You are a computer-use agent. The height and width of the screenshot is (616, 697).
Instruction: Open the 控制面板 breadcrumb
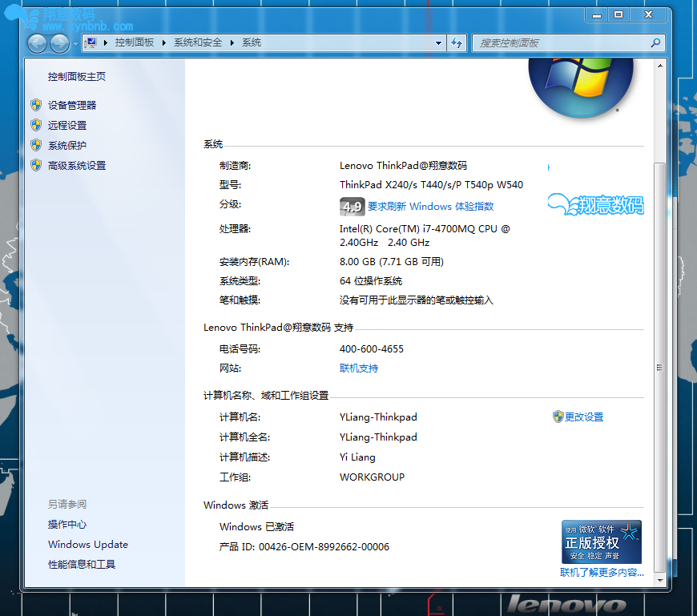tap(135, 42)
